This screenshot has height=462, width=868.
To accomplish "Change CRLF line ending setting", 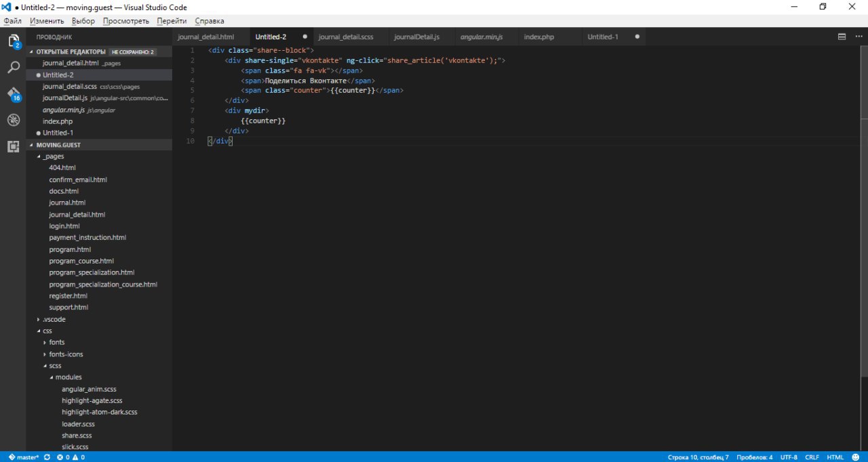I will point(812,457).
